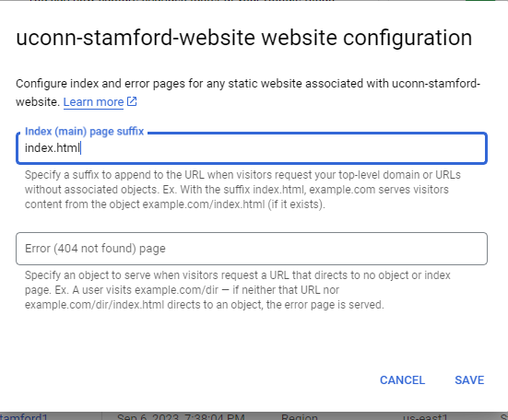Save the website configuration
Image resolution: width=508 pixels, height=420 pixels.
pos(469,380)
